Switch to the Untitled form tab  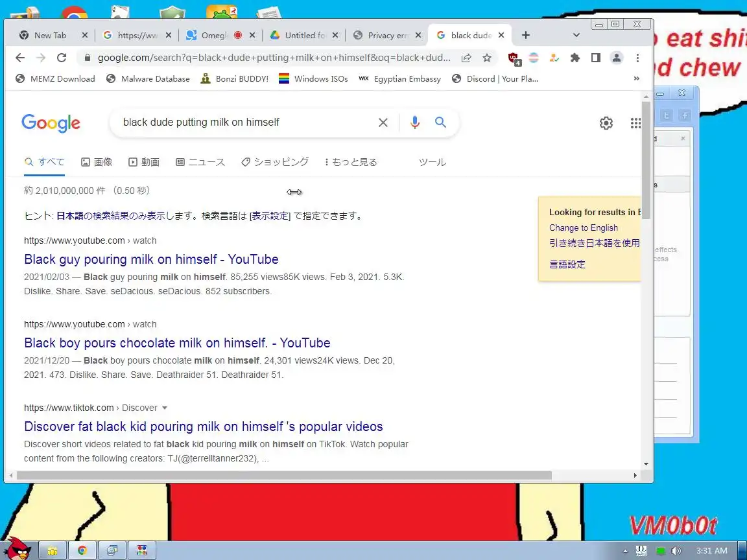point(304,35)
